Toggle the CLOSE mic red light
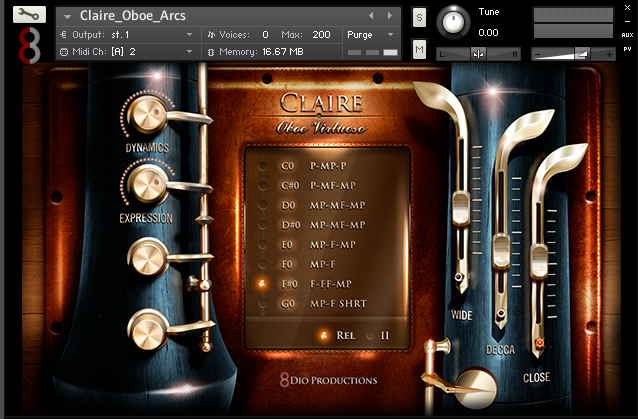This screenshot has width=638, height=419. click(x=540, y=343)
